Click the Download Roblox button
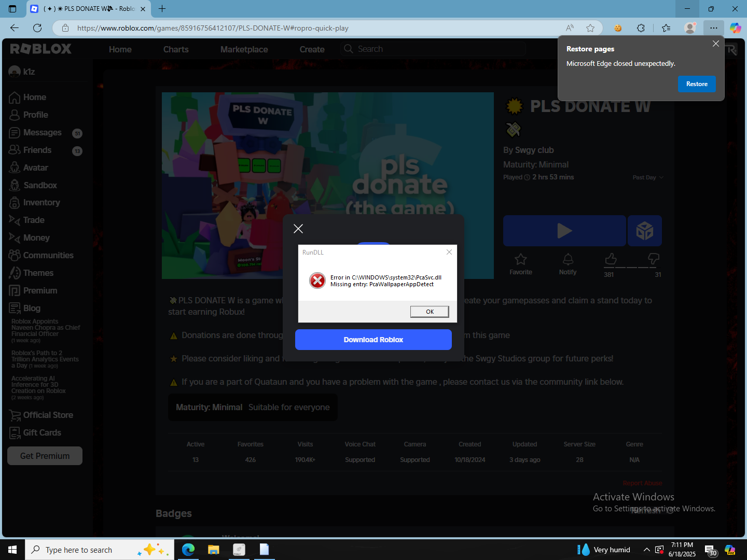This screenshot has width=747, height=560. tap(374, 340)
